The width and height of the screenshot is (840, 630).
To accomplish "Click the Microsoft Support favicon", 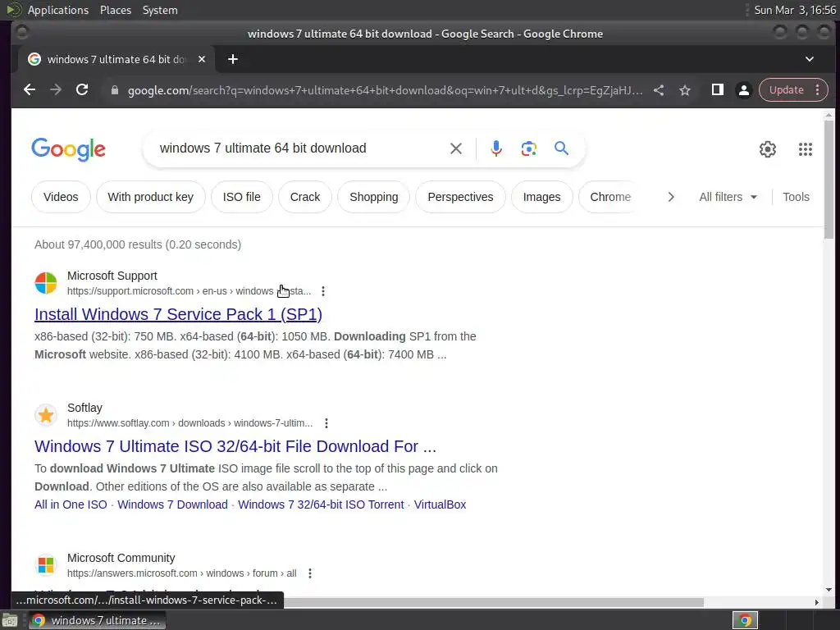I will tap(46, 283).
